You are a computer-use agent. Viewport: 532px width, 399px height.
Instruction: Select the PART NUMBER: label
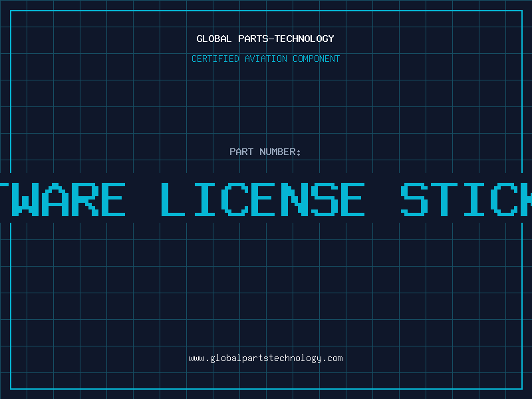(x=265, y=152)
